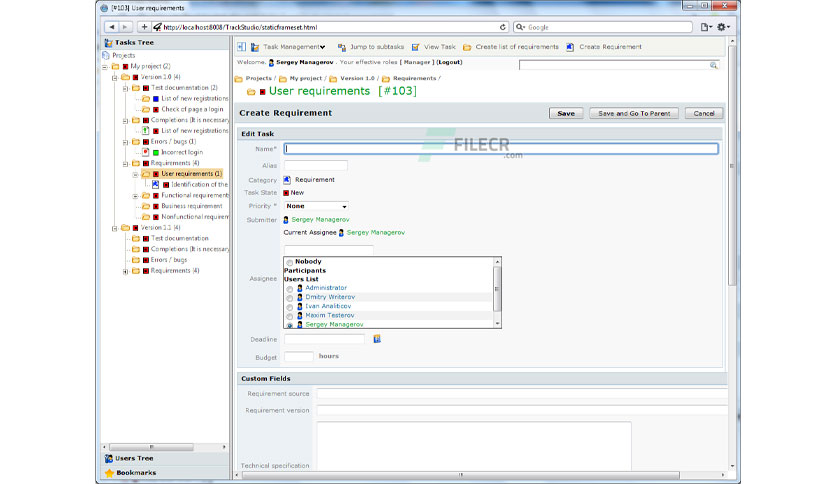Click the Create Requirement document icon
Image resolution: width=836 pixels, height=484 pixels.
[570, 47]
